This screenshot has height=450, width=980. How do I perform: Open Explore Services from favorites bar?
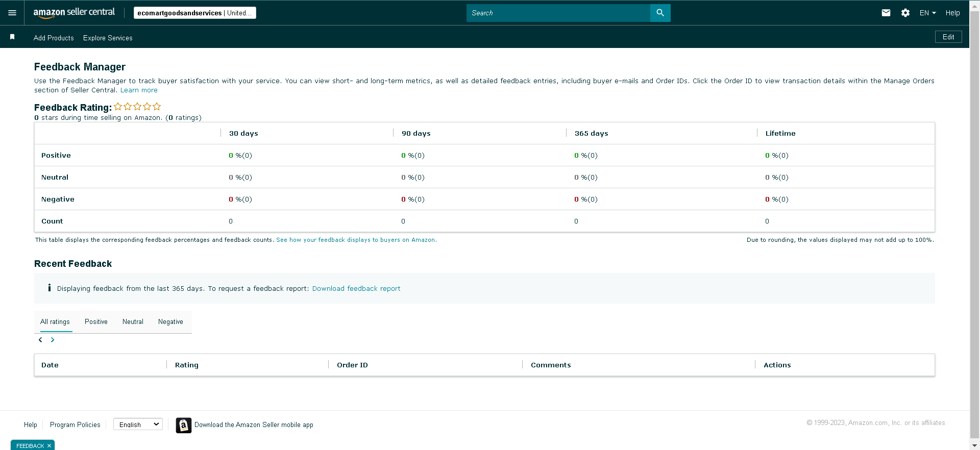pos(108,38)
